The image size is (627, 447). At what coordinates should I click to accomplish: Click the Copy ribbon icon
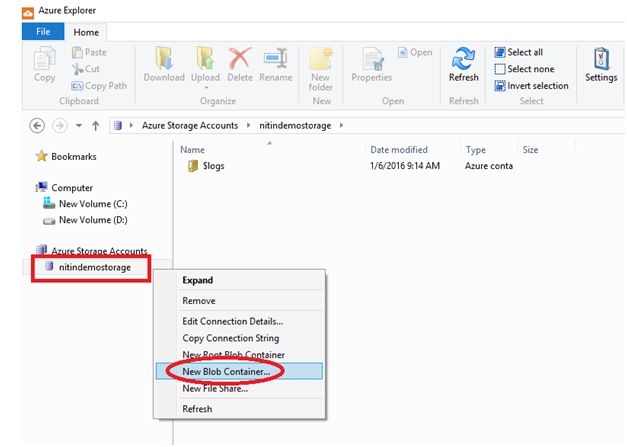click(44, 58)
